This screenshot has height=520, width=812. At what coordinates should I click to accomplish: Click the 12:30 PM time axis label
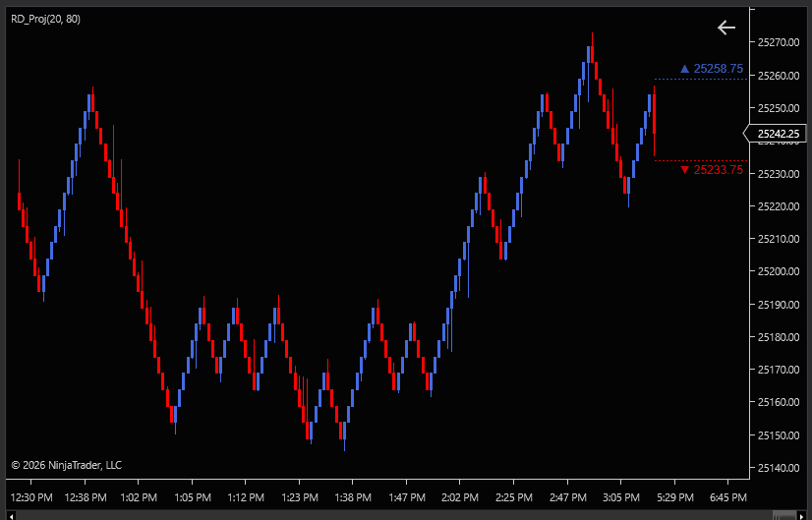(x=30, y=497)
